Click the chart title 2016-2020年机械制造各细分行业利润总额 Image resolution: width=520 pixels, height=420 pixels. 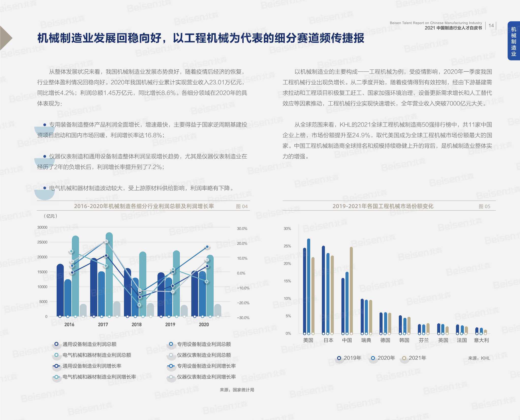pyautogui.click(x=144, y=206)
